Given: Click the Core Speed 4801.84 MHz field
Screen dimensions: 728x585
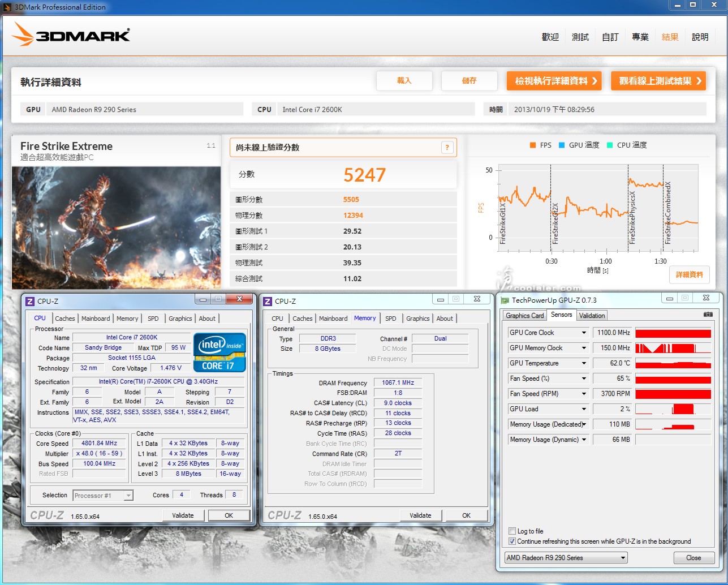Looking at the screenshot, I should 100,444.
